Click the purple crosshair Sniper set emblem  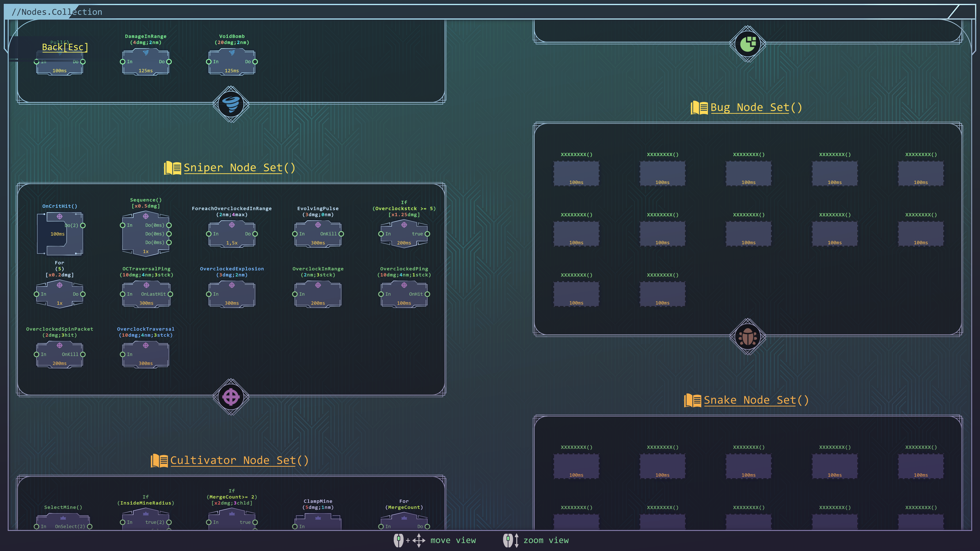[x=231, y=397]
